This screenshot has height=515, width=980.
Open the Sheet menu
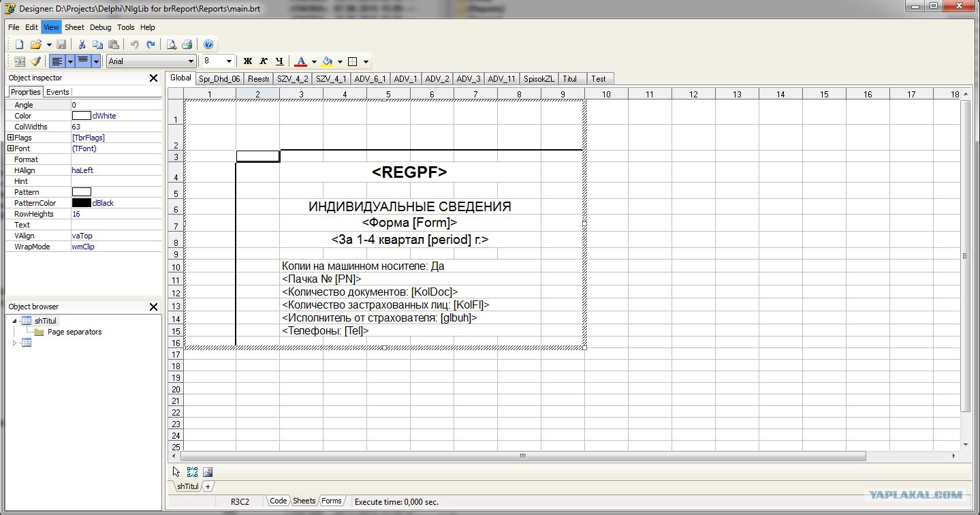point(74,27)
